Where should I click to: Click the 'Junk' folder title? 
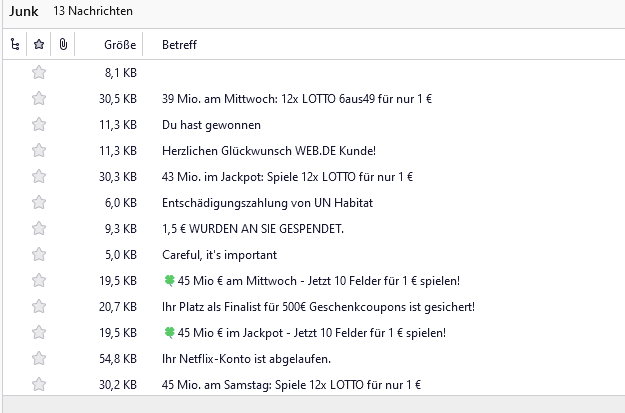pos(22,11)
